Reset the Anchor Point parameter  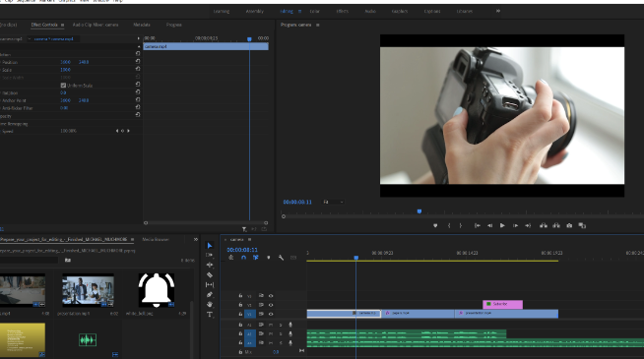[138, 99]
